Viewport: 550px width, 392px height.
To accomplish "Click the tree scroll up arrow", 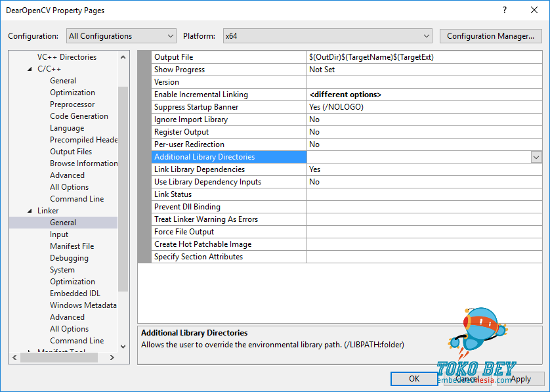I will click(x=123, y=57).
